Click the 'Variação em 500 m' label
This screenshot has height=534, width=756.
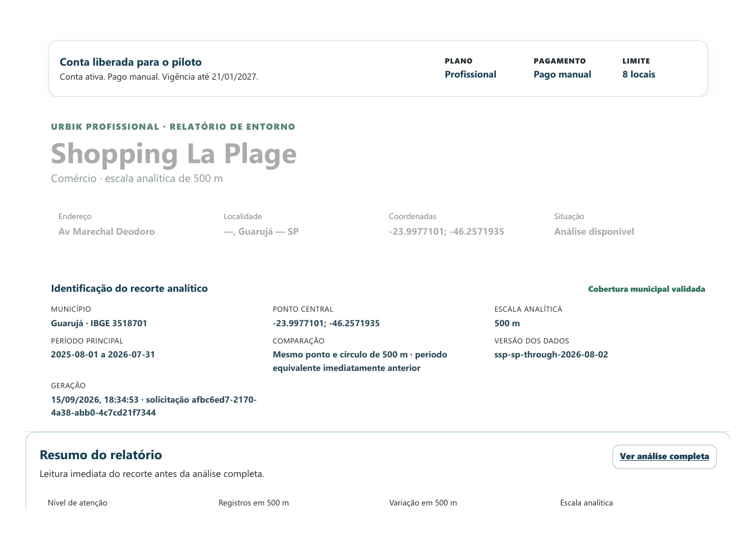tap(423, 503)
